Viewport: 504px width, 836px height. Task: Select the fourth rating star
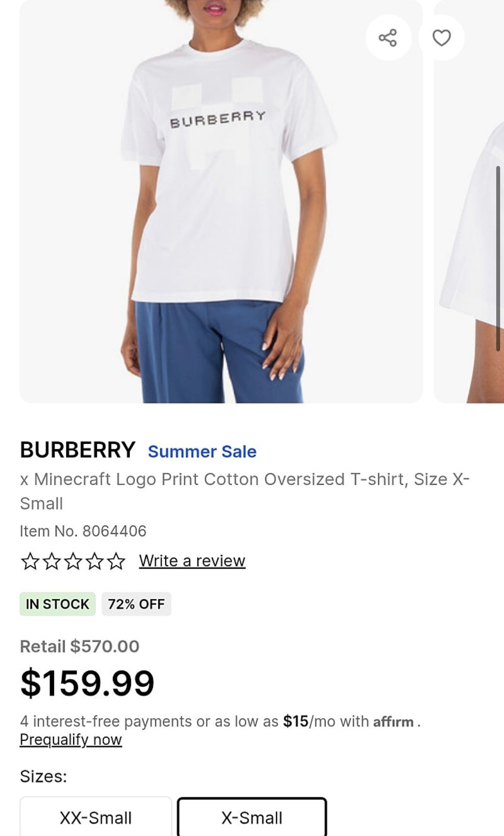tap(95, 561)
